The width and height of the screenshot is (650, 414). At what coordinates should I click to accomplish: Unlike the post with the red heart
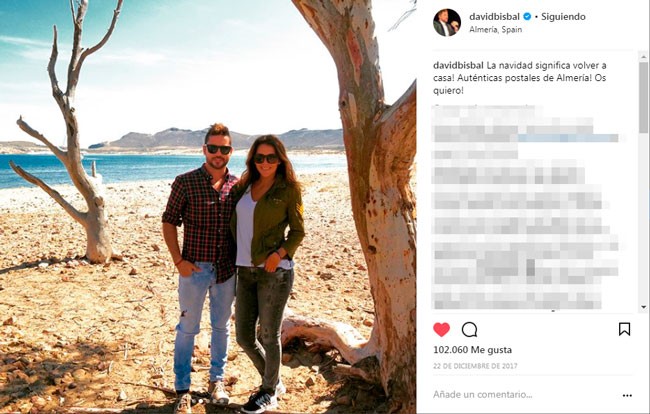tap(441, 330)
